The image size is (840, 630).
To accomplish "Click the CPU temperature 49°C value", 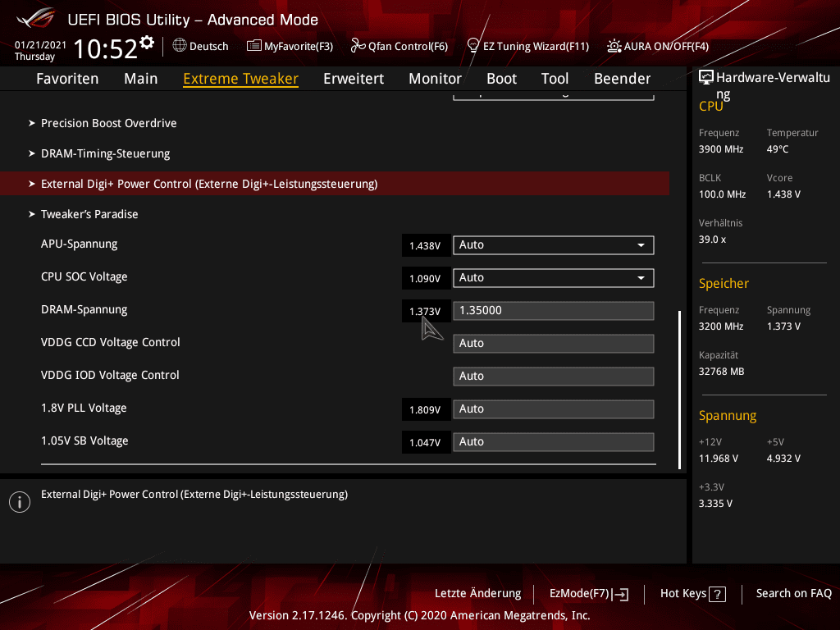I will [x=778, y=149].
